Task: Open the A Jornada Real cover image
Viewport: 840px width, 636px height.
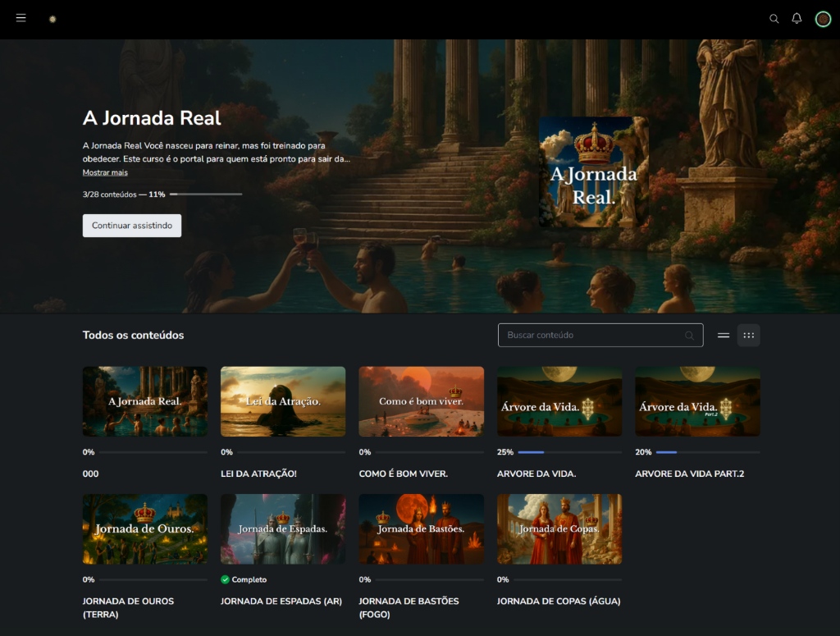Action: tap(593, 172)
